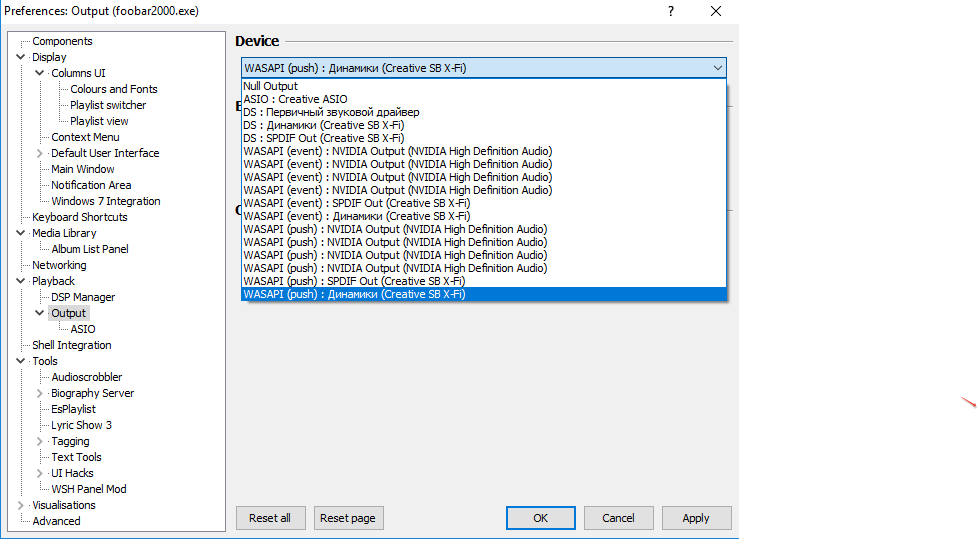Open Lyric Show 3 page
This screenshot has height=539, width=977.
[x=82, y=425]
